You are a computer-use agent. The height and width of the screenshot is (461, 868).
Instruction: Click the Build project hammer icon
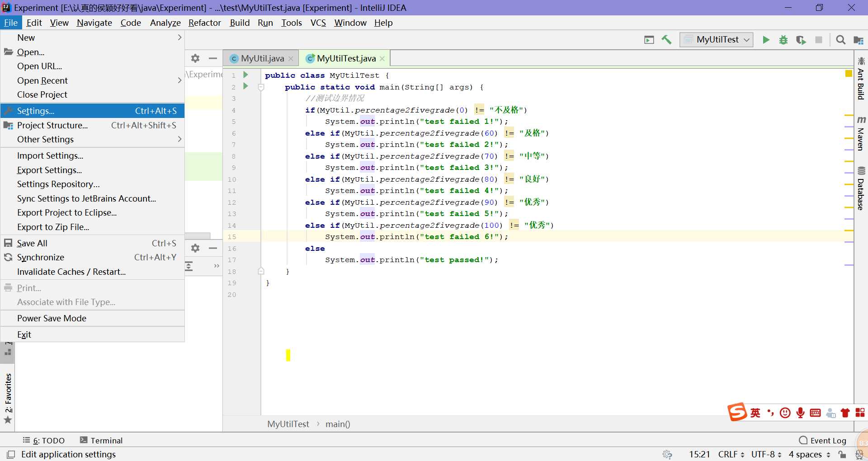coord(666,40)
